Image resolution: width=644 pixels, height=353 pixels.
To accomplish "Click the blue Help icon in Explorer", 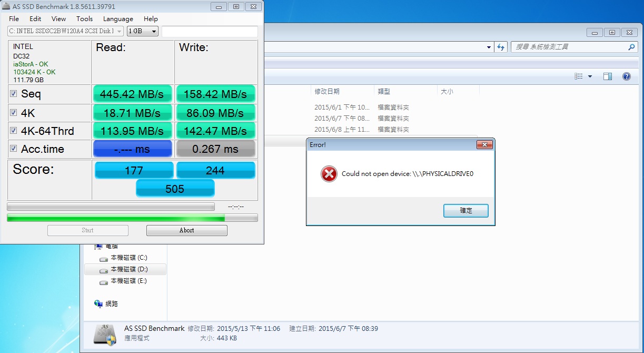I will coord(626,76).
